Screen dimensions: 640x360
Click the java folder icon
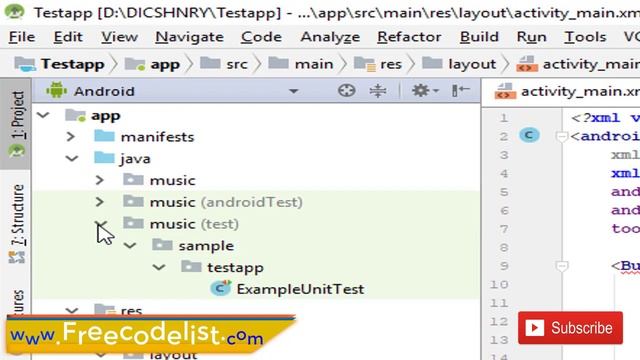click(x=104, y=158)
